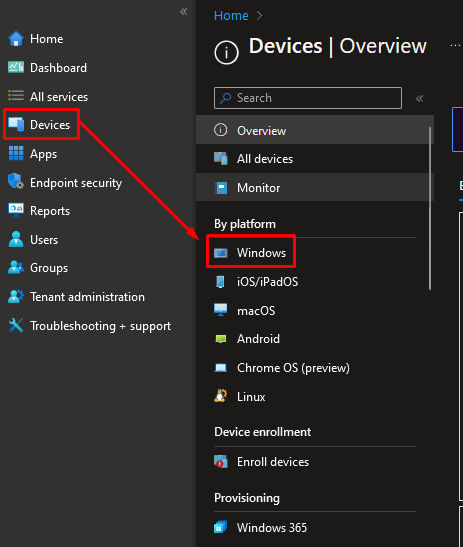Click the Search field in Devices menu
463x547 pixels.
[308, 98]
